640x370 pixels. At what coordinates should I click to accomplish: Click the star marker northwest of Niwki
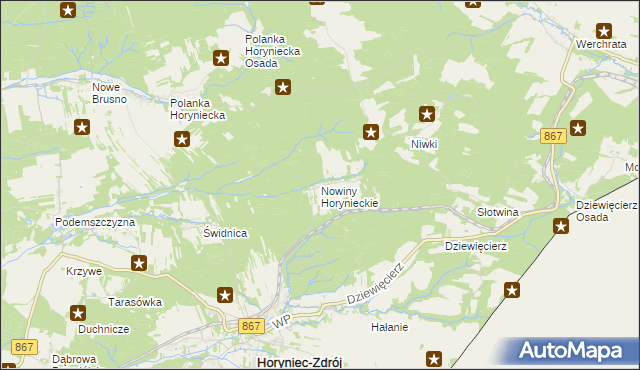(x=371, y=132)
